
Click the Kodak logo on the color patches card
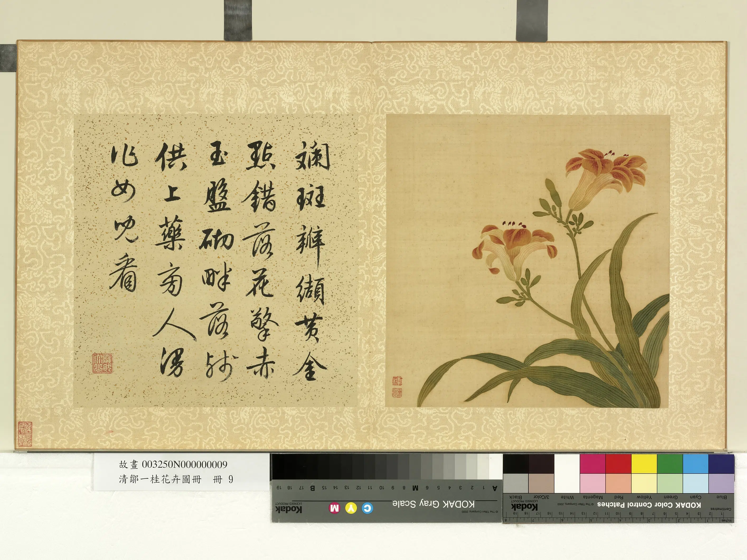524,507
